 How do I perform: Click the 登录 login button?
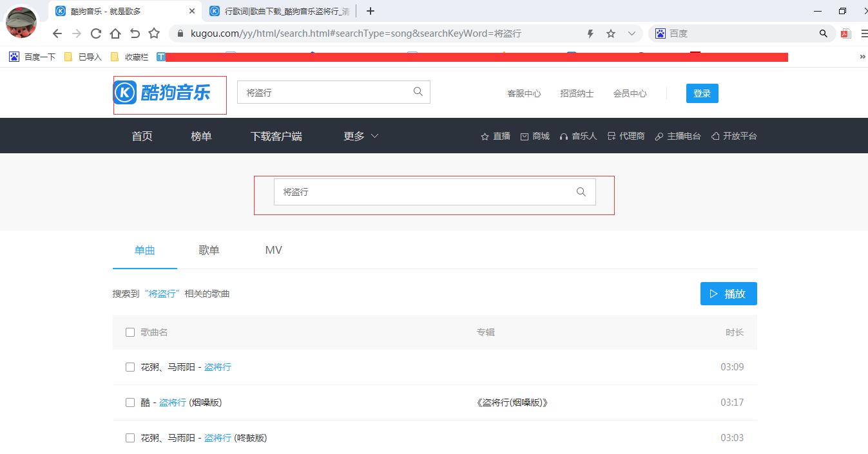[x=702, y=93]
